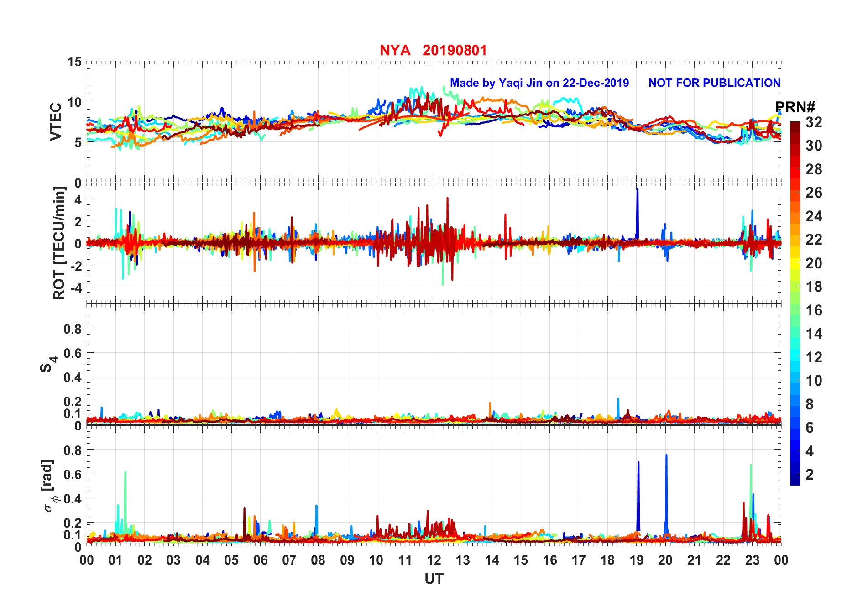Click the "Made by Yaqi Jin on 22-Dec-2019" annotation
The width and height of the screenshot is (868, 607).
point(539,83)
